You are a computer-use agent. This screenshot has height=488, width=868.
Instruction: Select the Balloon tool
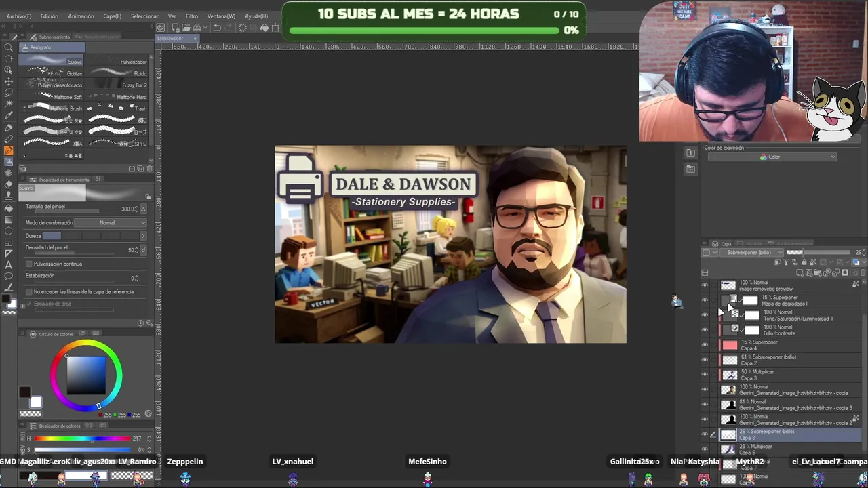point(9,277)
